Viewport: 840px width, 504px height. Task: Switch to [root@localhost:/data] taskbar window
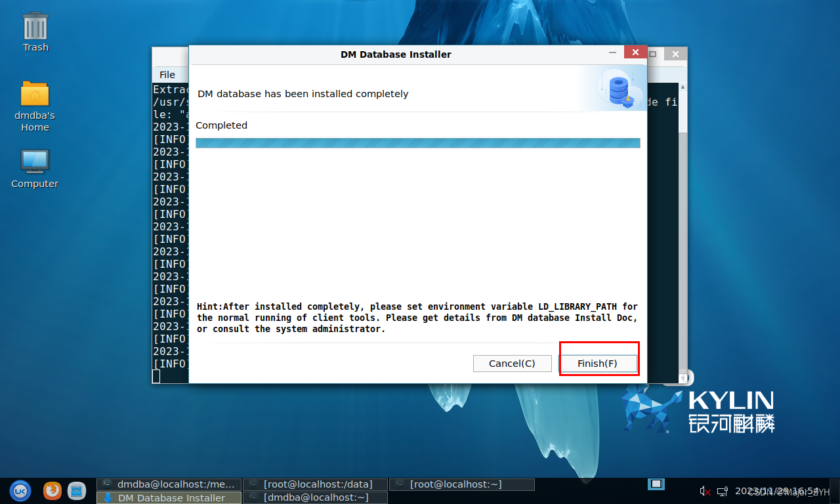pyautogui.click(x=315, y=484)
